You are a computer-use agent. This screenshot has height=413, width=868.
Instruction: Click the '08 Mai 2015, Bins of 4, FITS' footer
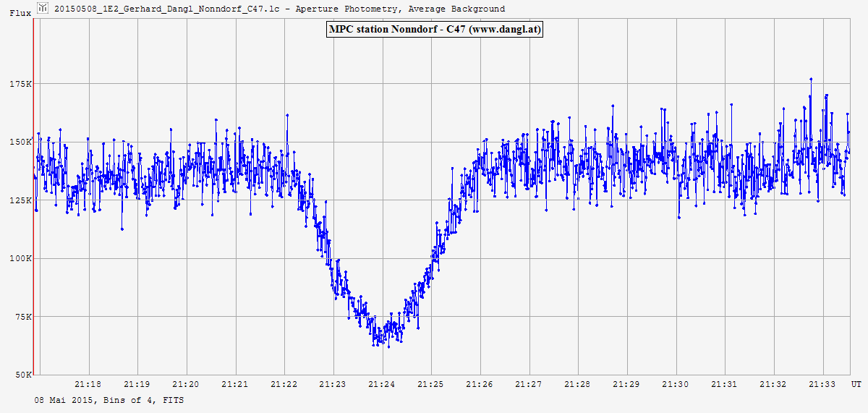pyautogui.click(x=109, y=400)
